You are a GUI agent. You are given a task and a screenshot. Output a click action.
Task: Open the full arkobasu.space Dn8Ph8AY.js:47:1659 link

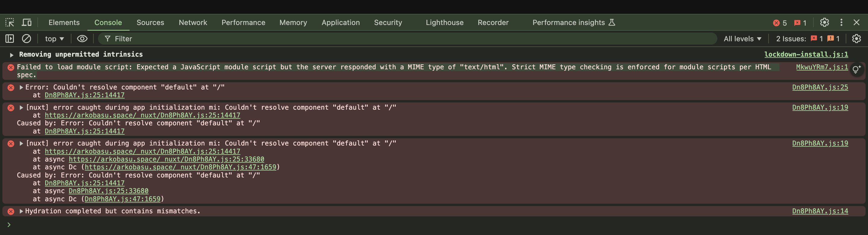pyautogui.click(x=180, y=167)
